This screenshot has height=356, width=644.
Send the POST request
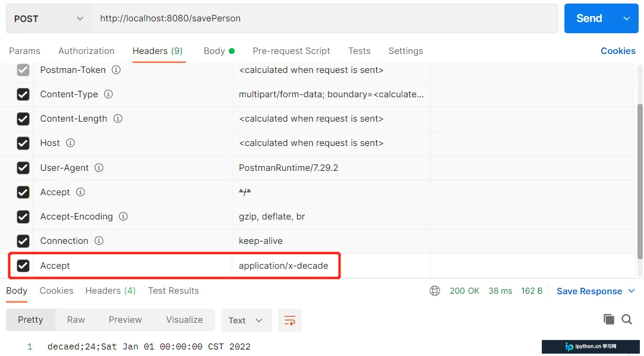pyautogui.click(x=589, y=18)
